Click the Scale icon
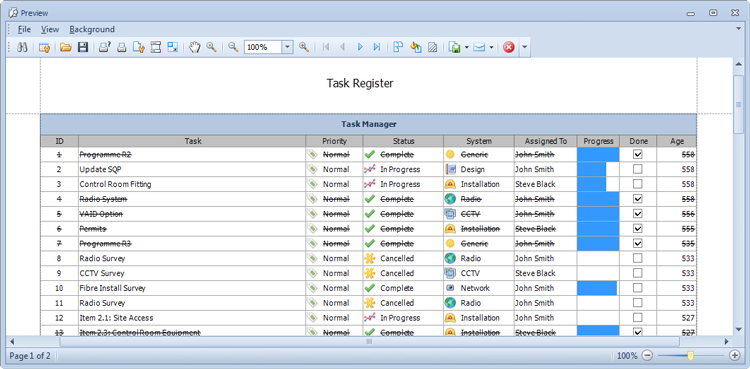The image size is (750, 369). coord(173,47)
